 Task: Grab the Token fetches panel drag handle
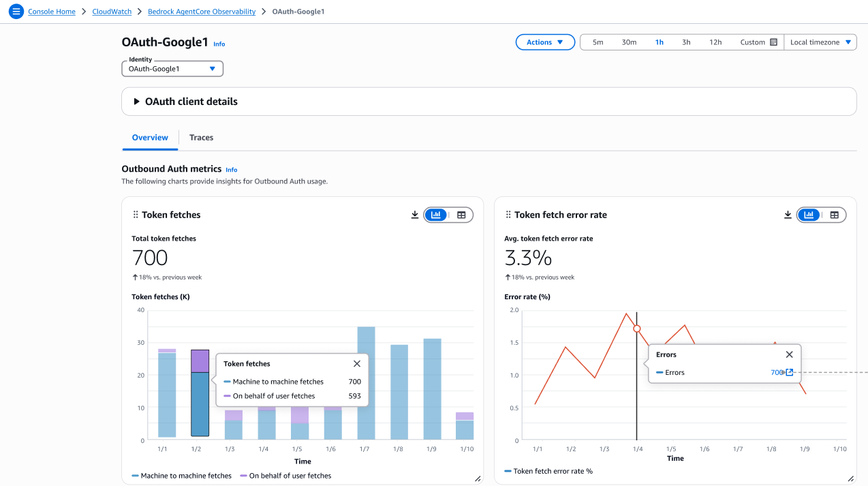(x=136, y=215)
